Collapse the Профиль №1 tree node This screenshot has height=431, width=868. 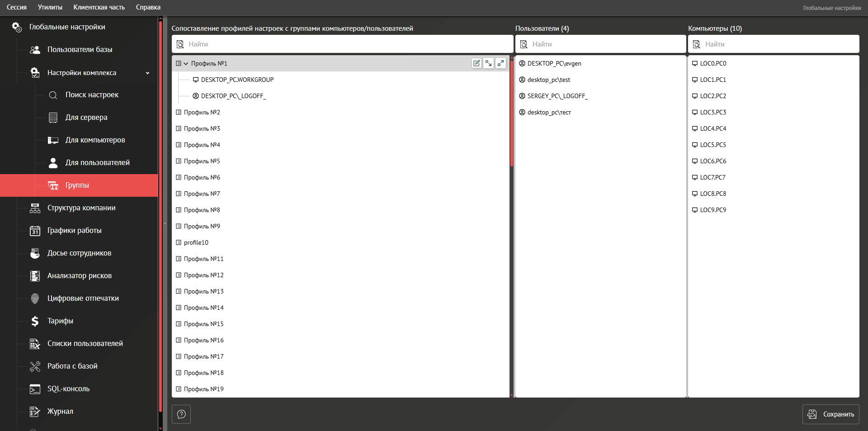click(186, 64)
